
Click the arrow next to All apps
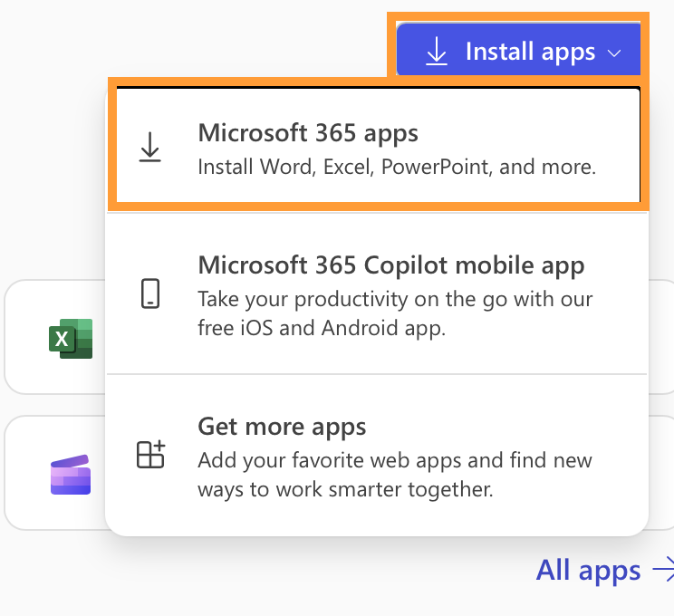tap(663, 570)
